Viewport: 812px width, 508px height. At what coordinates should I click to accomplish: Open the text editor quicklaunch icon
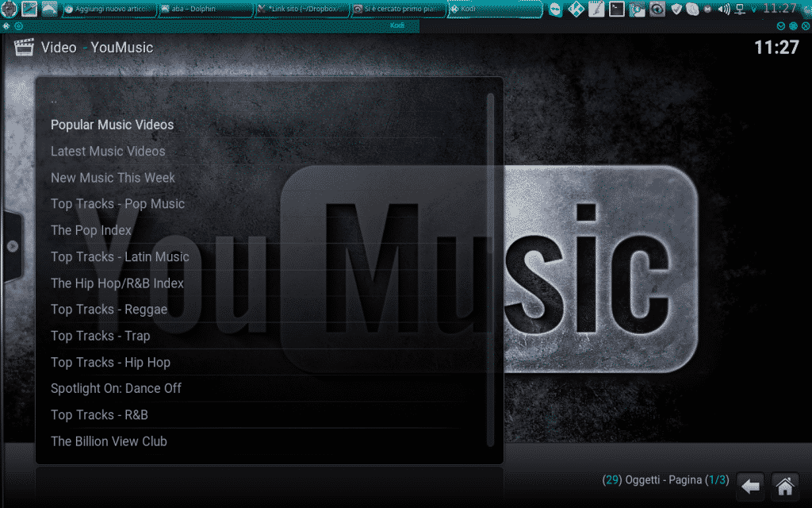tap(596, 10)
